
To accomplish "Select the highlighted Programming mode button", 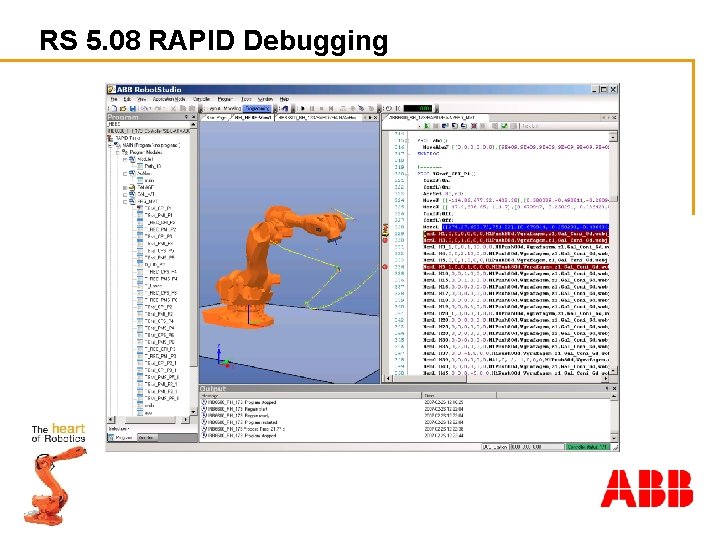I will click(x=257, y=109).
